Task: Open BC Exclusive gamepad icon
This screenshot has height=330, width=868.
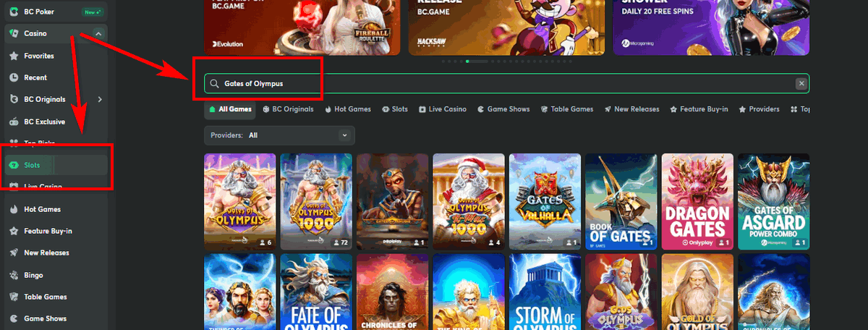Action: [13, 122]
